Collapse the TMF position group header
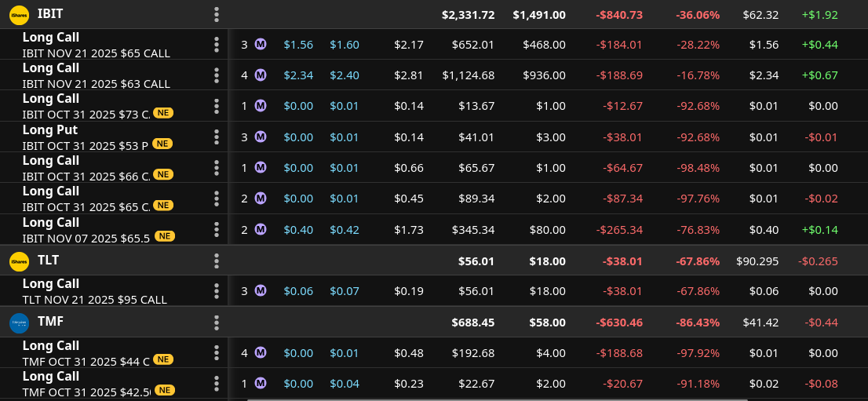 coord(434,322)
